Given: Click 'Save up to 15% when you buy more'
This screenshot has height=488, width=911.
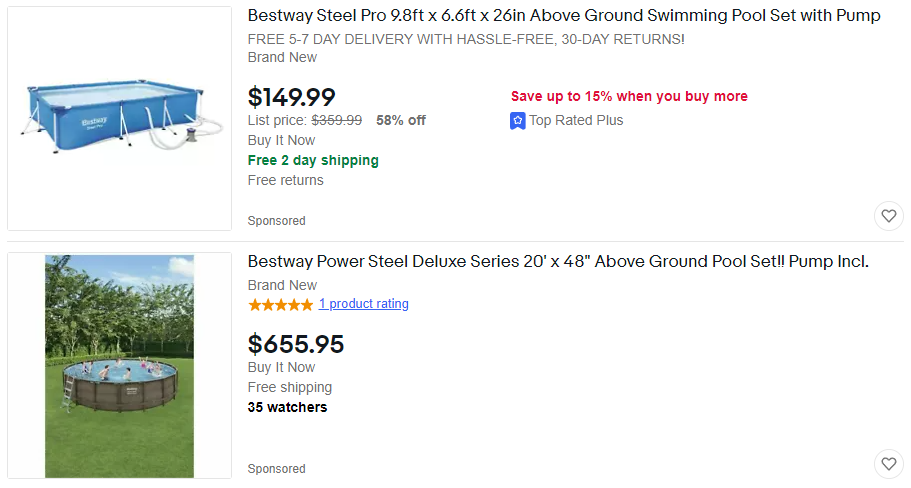Looking at the screenshot, I should 629,97.
